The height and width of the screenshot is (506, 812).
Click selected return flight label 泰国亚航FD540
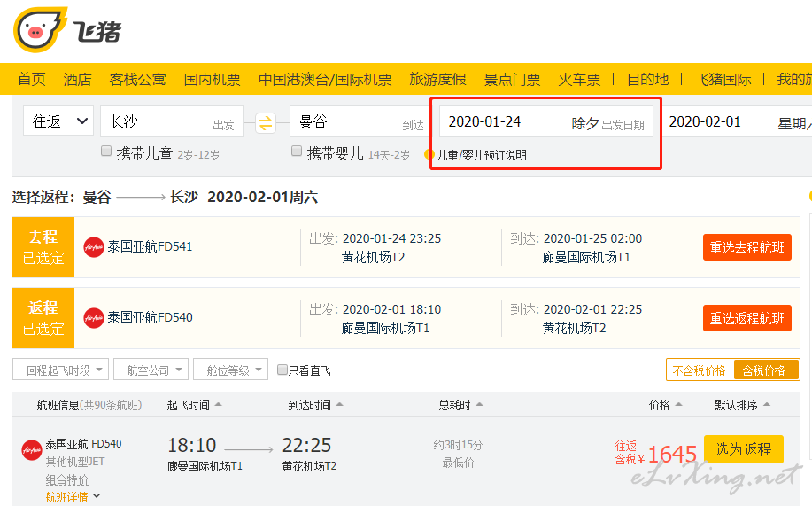click(150, 317)
